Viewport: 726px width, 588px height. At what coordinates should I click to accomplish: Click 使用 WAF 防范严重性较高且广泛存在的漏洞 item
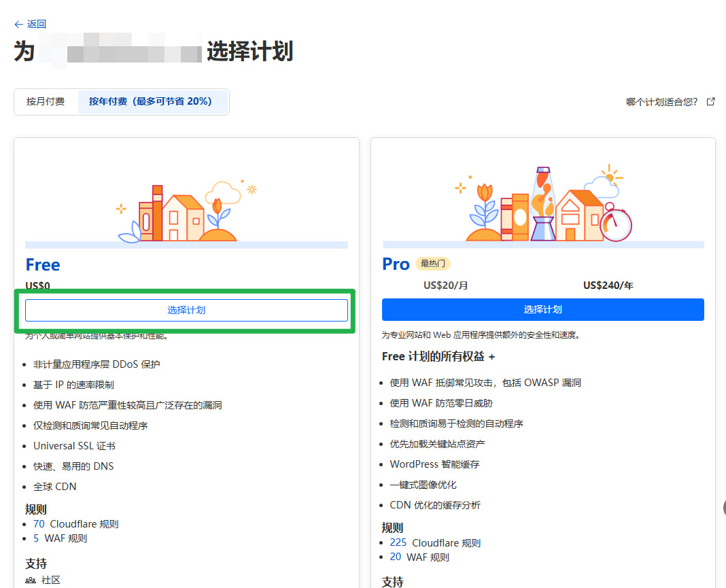tap(128, 405)
